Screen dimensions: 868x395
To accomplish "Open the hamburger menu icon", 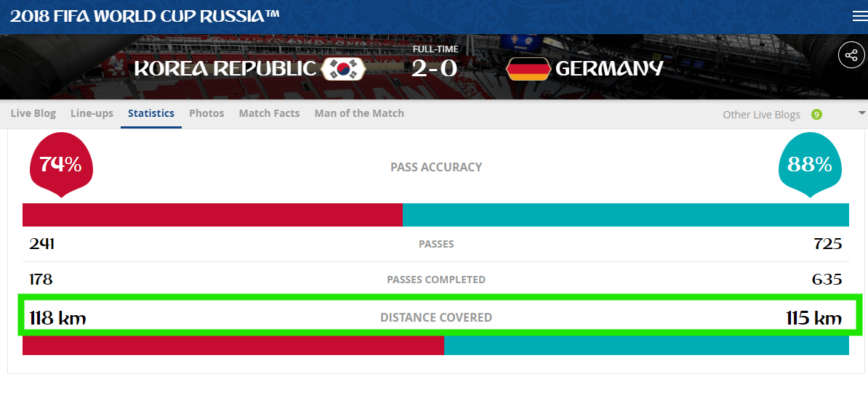I will (860, 16).
